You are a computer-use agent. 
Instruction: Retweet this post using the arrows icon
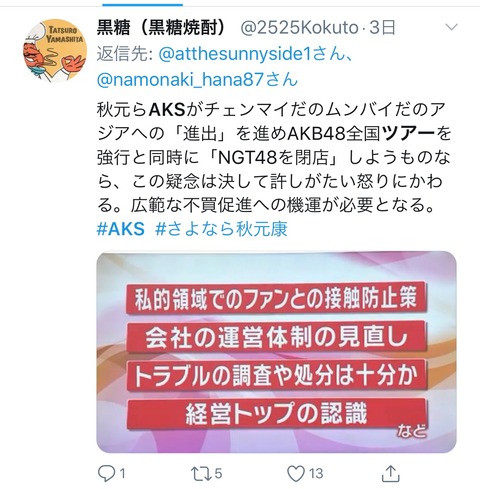pyautogui.click(x=201, y=474)
